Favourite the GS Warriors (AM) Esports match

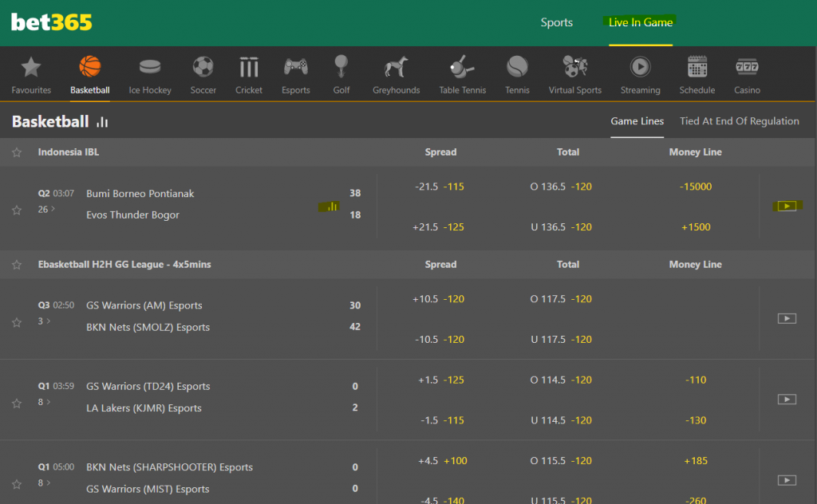click(x=17, y=323)
